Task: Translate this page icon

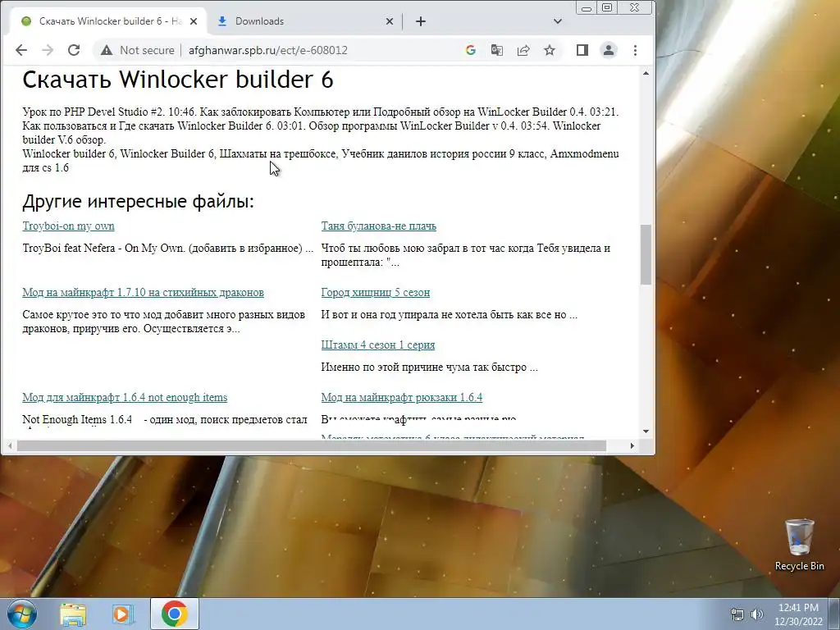Action: coord(496,50)
